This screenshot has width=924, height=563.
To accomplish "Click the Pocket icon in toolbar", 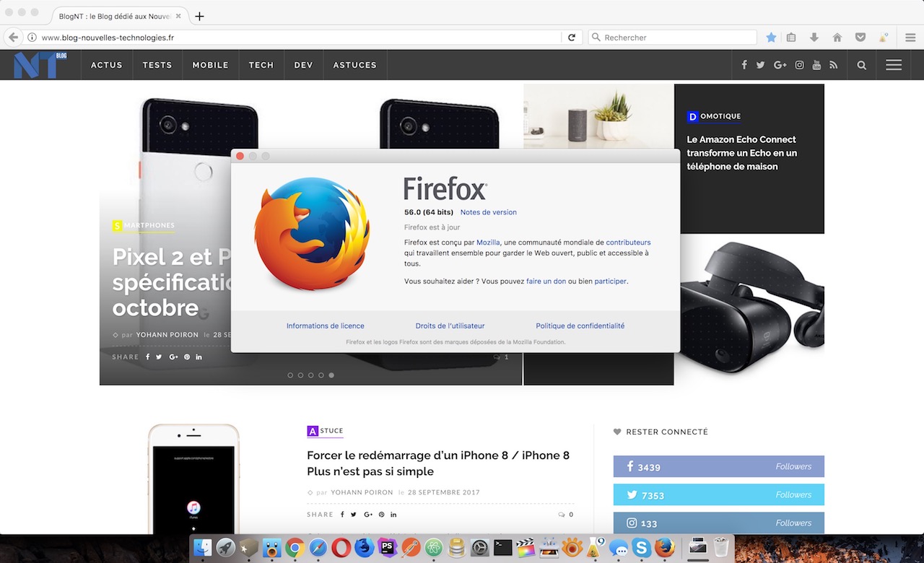I will pos(860,38).
